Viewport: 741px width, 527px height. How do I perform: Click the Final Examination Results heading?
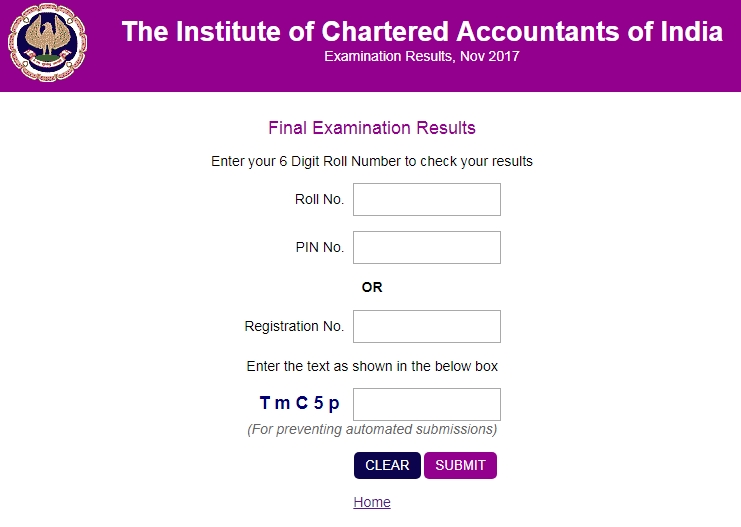pyautogui.click(x=372, y=128)
